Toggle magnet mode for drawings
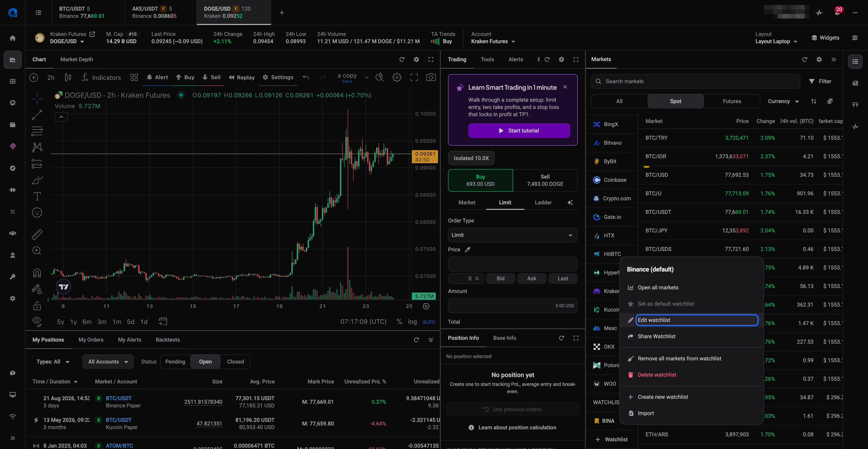 click(37, 273)
